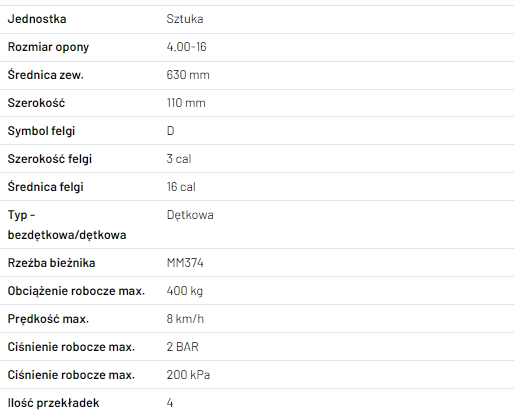Select the MM374 tread value

185,263
